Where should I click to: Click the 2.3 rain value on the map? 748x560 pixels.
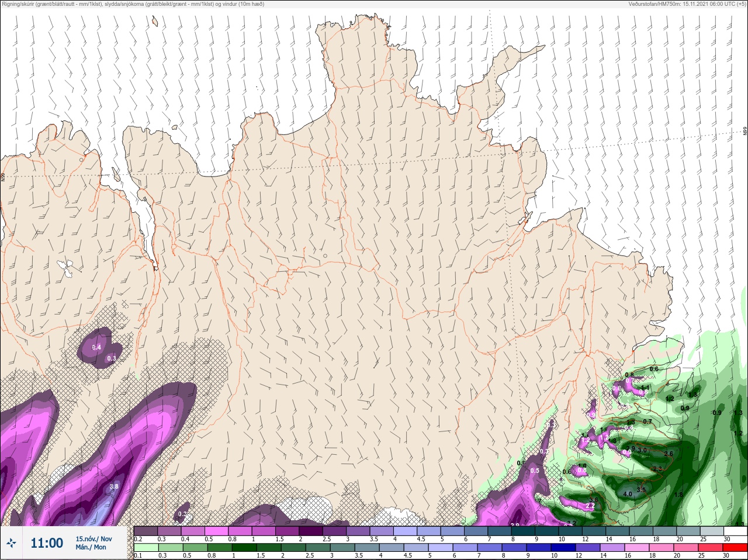[x=657, y=469]
